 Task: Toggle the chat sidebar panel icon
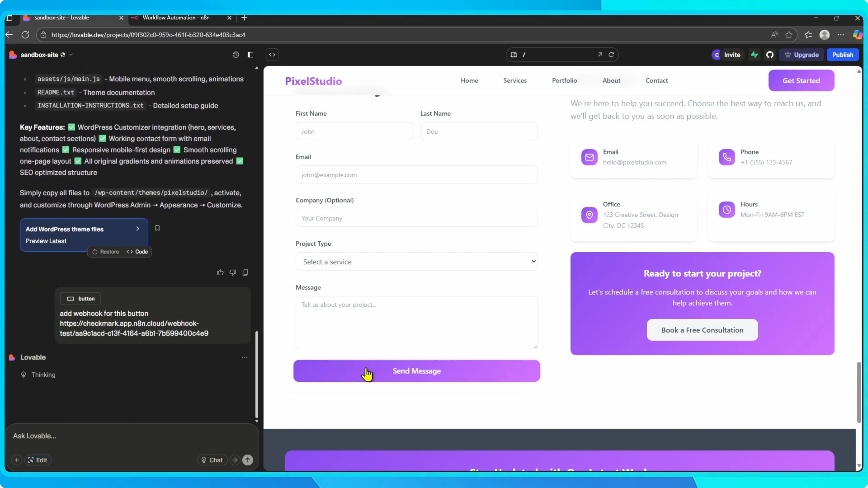[x=250, y=54]
